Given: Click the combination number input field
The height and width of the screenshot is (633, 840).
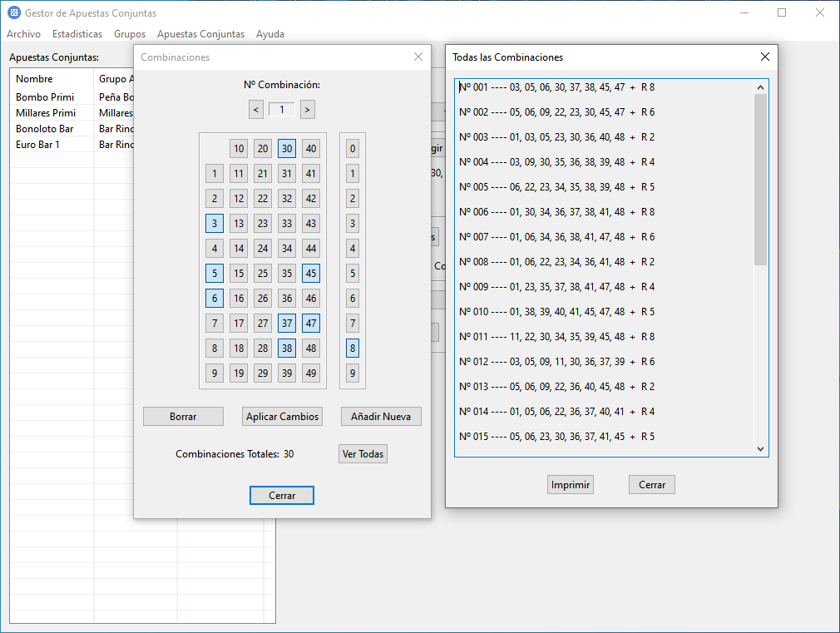Looking at the screenshot, I should 282,109.
